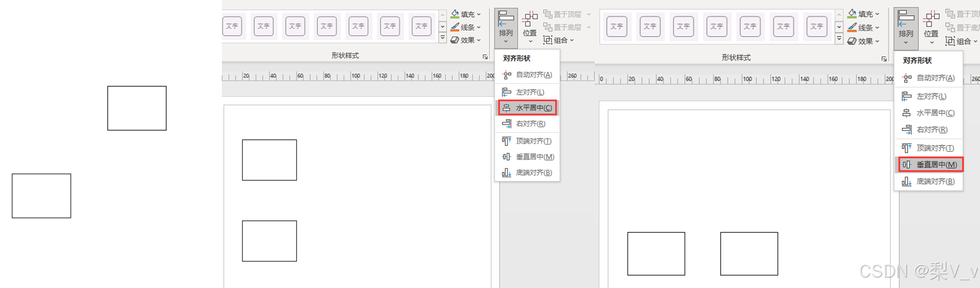The height and width of the screenshot is (288, 980).
Task: Apply the third 文字 shape style in right window
Action: pyautogui.click(x=683, y=26)
